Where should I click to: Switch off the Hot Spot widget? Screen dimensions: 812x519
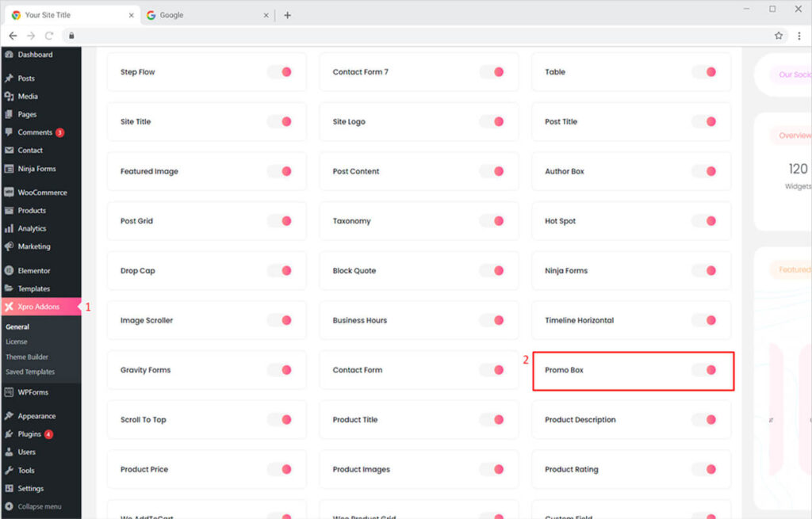click(x=704, y=221)
